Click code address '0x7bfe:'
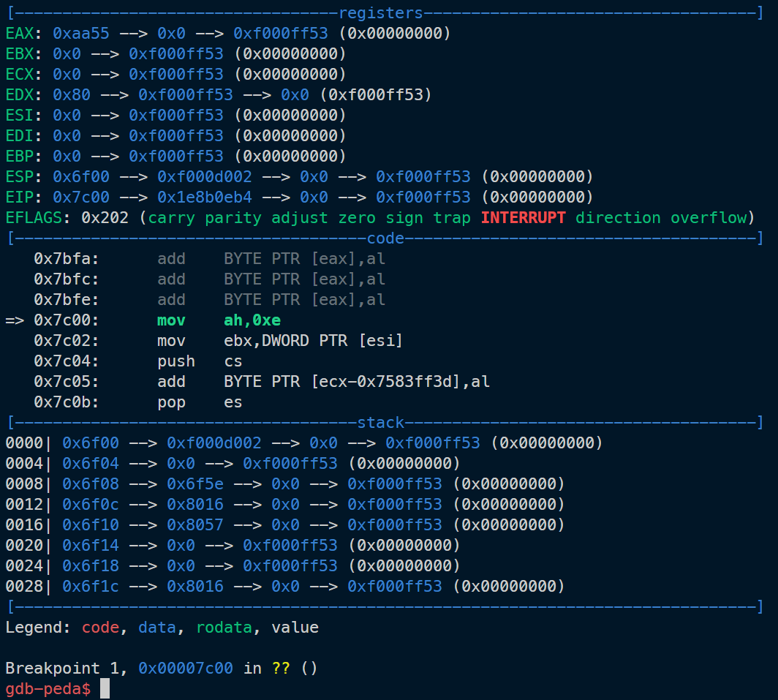Screen dimensions: 778x700 (66, 299)
